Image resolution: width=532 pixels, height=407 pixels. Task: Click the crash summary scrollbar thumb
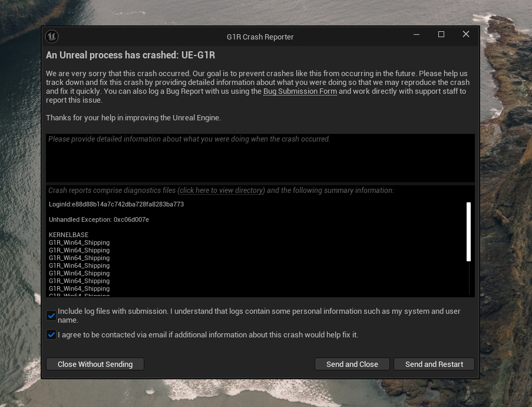tap(468, 232)
